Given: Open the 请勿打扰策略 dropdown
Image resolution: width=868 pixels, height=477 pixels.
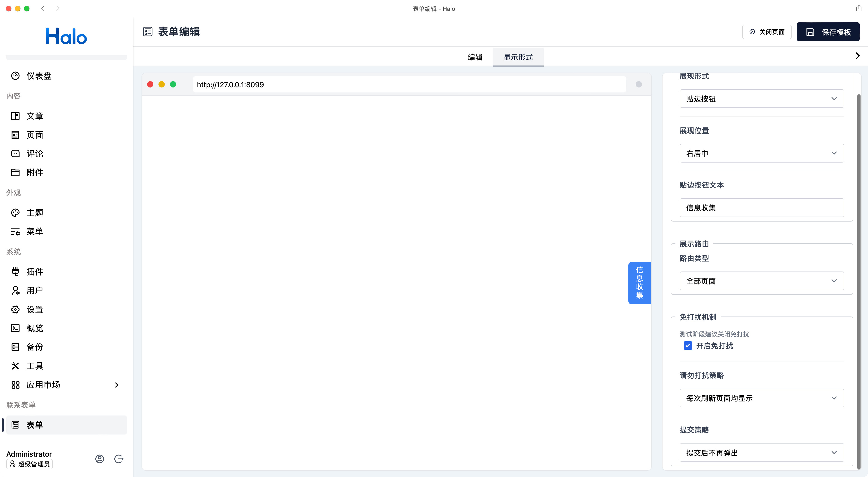Looking at the screenshot, I should point(762,398).
